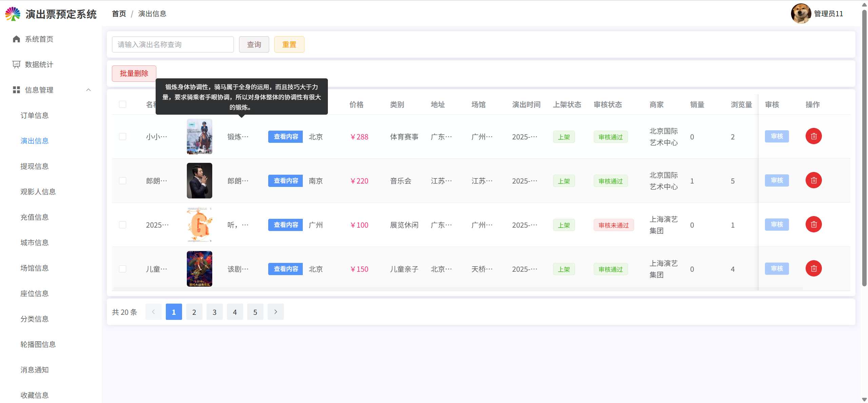This screenshot has height=403, width=868.
Task: Click trash icon for 儿童亲子 row
Action: click(x=813, y=269)
